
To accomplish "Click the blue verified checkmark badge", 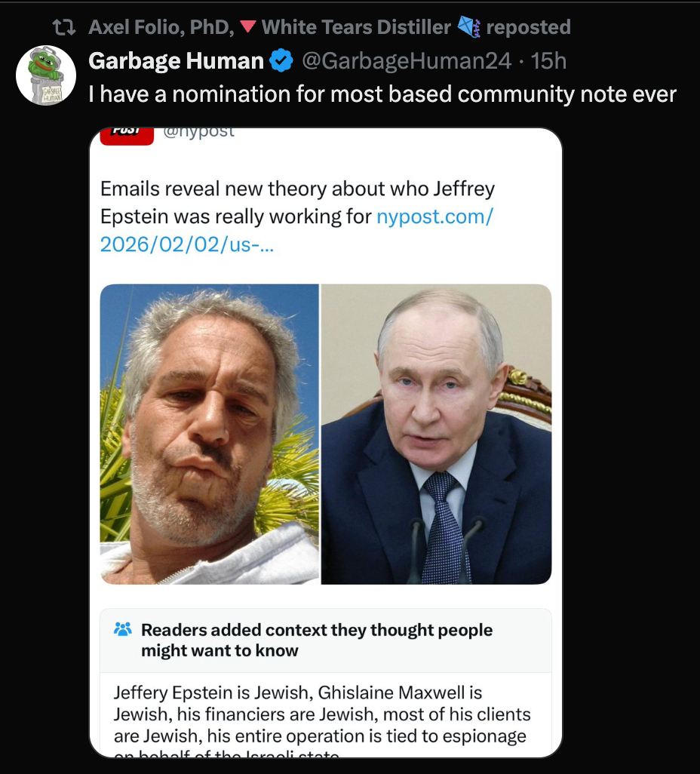I will coord(282,61).
